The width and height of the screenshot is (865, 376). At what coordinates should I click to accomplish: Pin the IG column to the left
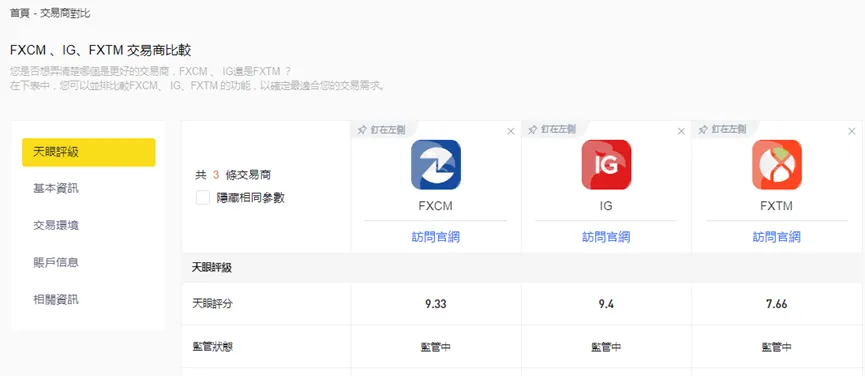click(x=552, y=130)
